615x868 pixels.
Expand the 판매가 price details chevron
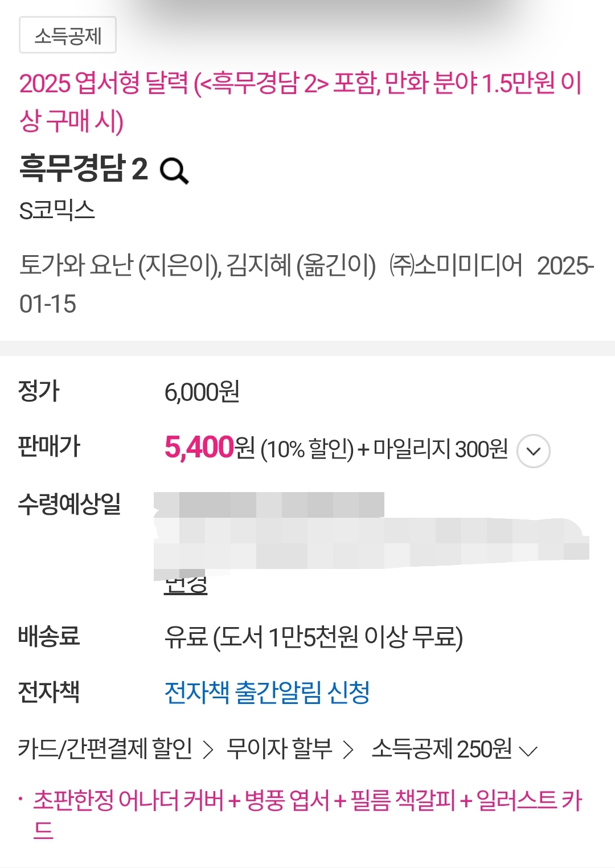[x=533, y=451]
